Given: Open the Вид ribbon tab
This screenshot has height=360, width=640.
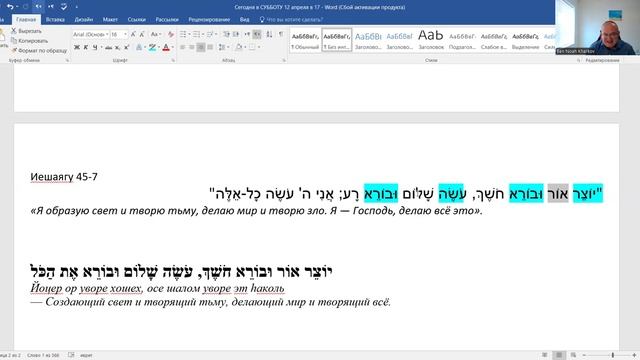Looking at the screenshot, I should 244,20.
